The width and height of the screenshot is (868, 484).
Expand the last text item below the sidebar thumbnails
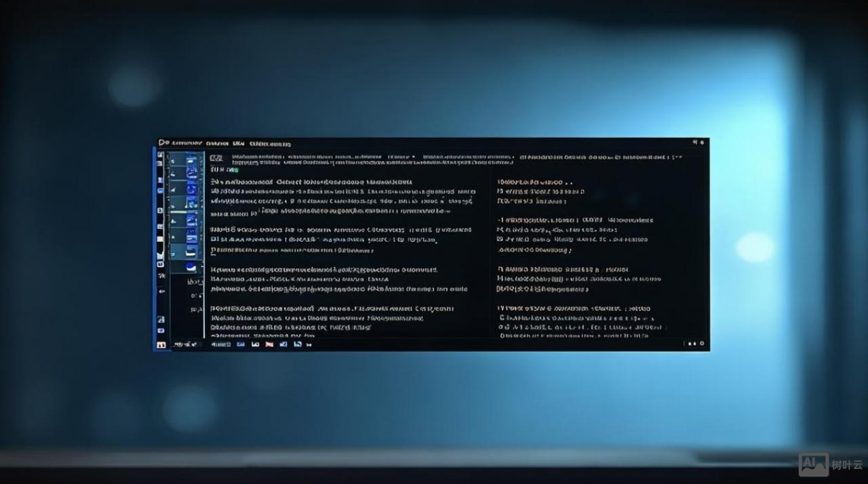(195, 309)
